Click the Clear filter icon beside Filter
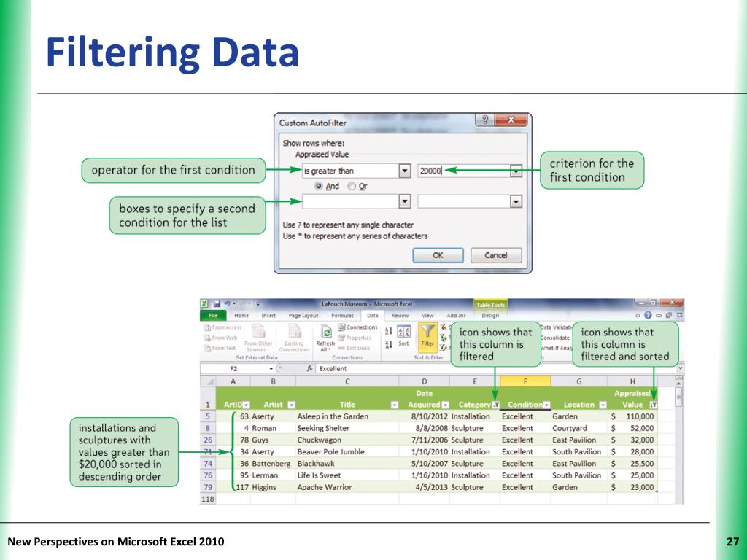The height and width of the screenshot is (560, 747). (444, 327)
